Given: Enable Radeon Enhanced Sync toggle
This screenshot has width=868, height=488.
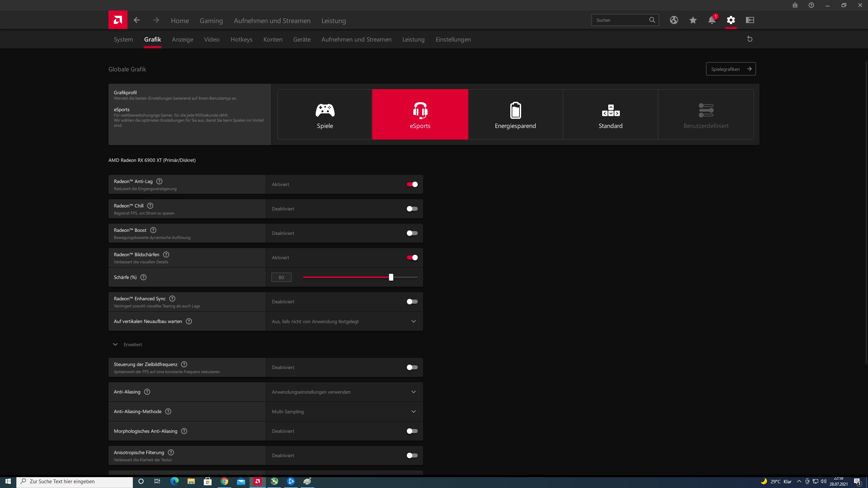Looking at the screenshot, I should [412, 302].
